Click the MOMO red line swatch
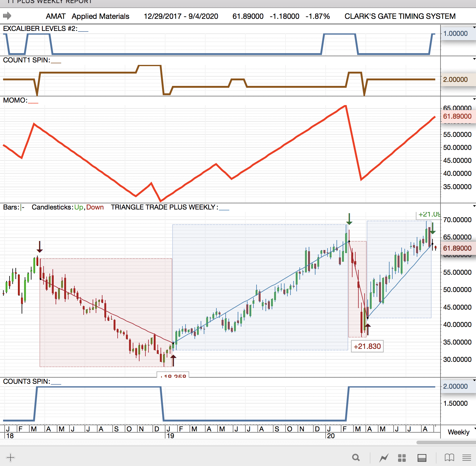 [33, 103]
